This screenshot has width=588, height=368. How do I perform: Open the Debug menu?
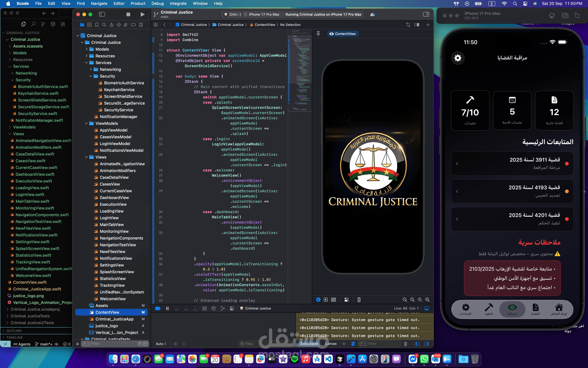pos(157,4)
